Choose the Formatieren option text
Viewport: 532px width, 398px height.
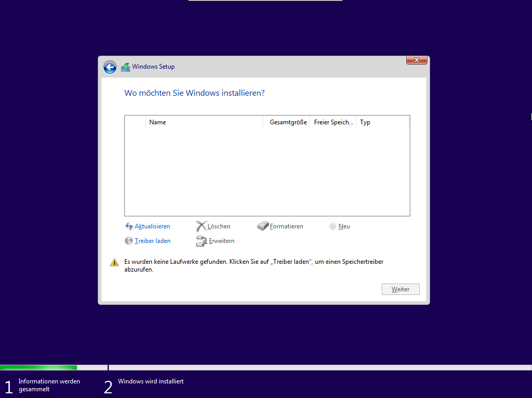(x=287, y=226)
